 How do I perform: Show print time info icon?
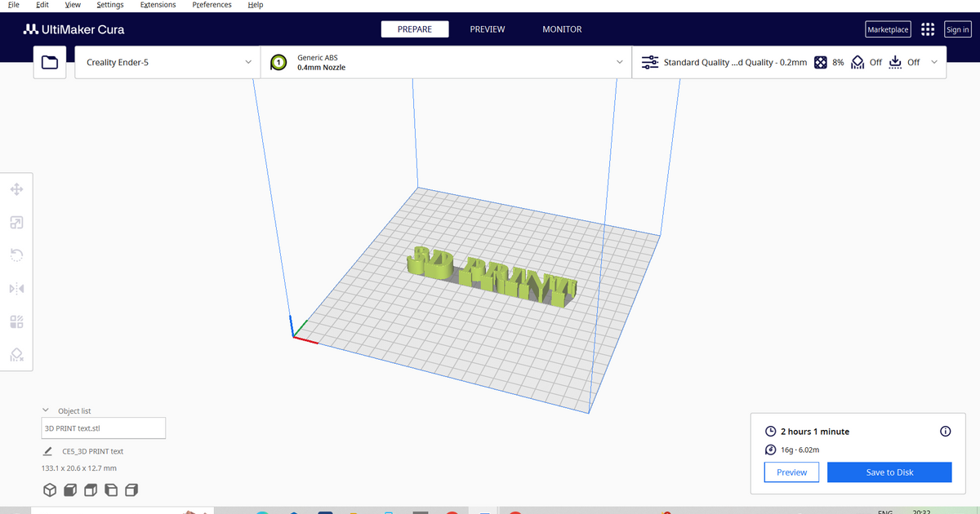click(x=946, y=431)
